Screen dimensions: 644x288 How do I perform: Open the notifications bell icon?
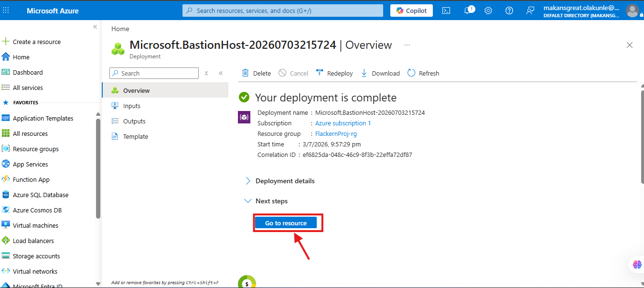click(468, 11)
